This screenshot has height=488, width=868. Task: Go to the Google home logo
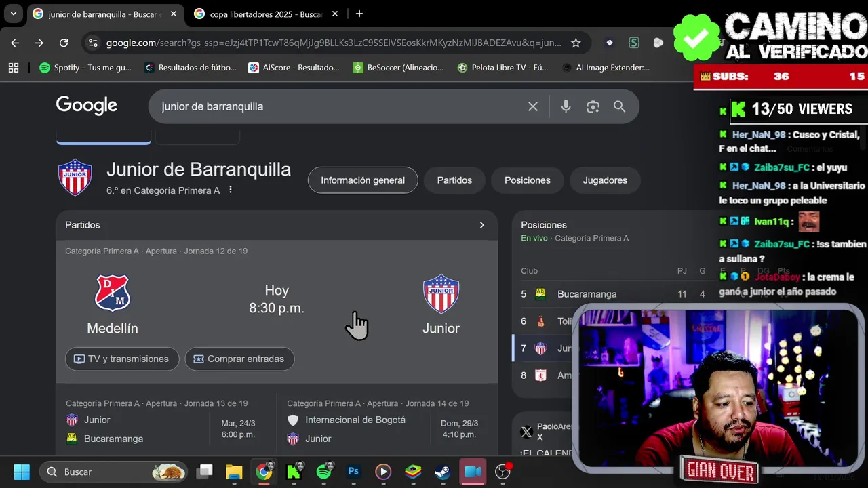click(x=86, y=106)
